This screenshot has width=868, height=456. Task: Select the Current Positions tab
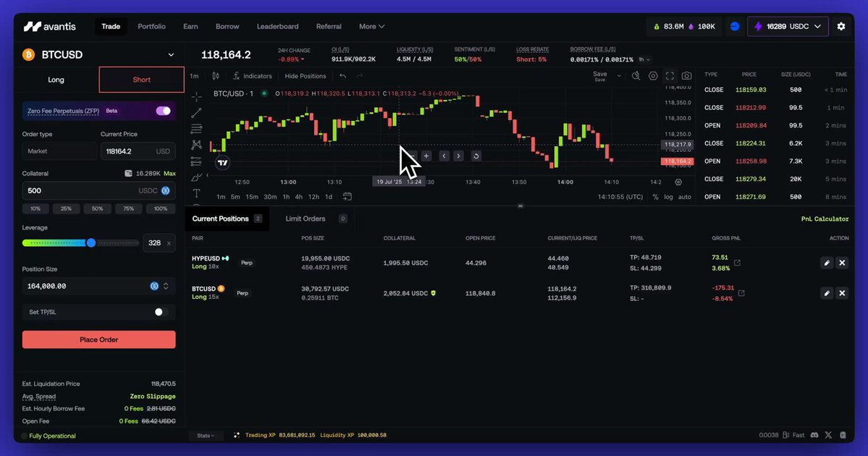coord(227,219)
